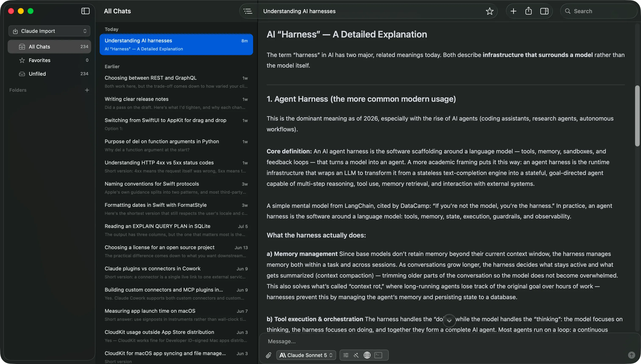Viewport: 641px width, 364px height.
Task: Click the Search field
Action: (x=599, y=11)
